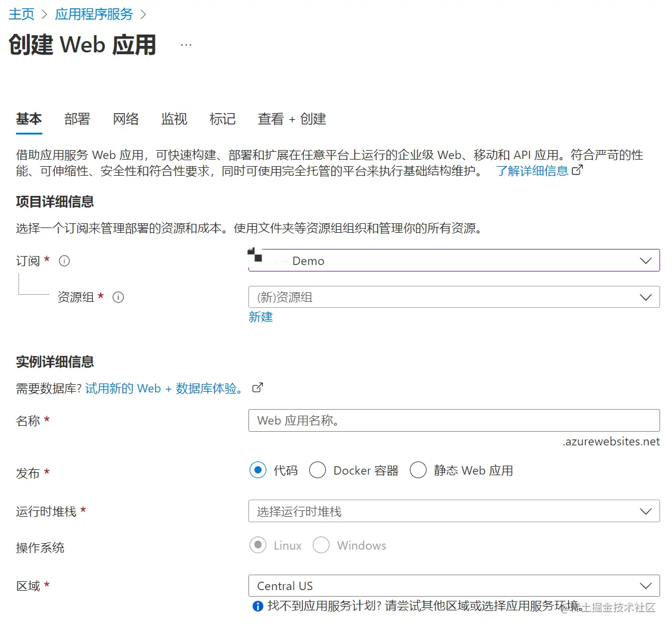Click the .azurewebsites.net domain suffix text
This screenshot has height=630, width=672.
pyautogui.click(x=611, y=442)
